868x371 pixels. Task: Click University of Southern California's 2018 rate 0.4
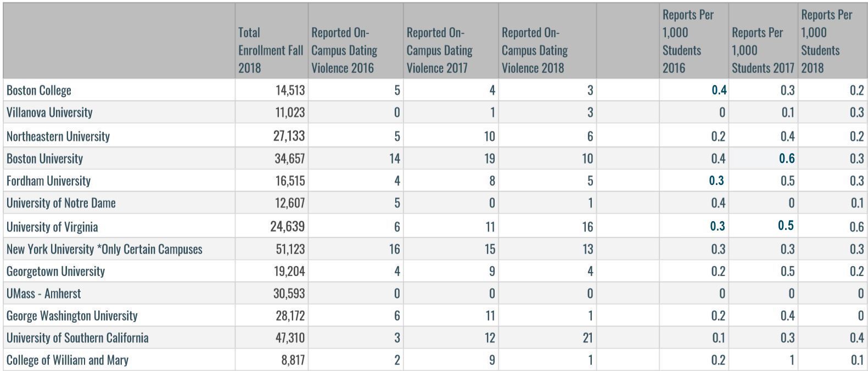click(856, 338)
